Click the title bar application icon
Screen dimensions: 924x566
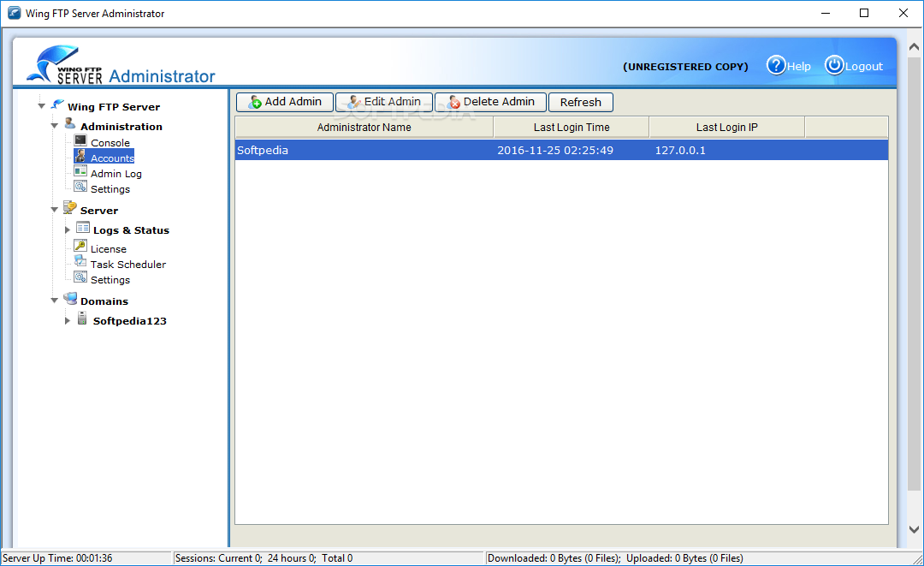click(x=15, y=13)
